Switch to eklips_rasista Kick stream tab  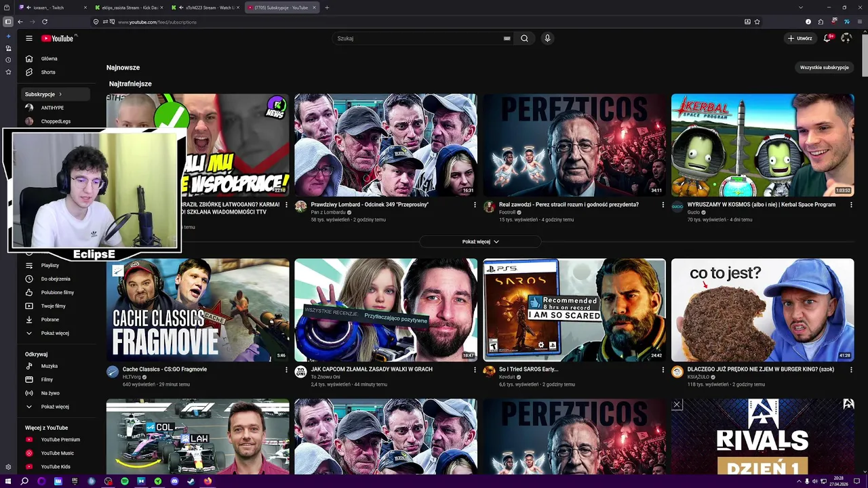(x=130, y=7)
